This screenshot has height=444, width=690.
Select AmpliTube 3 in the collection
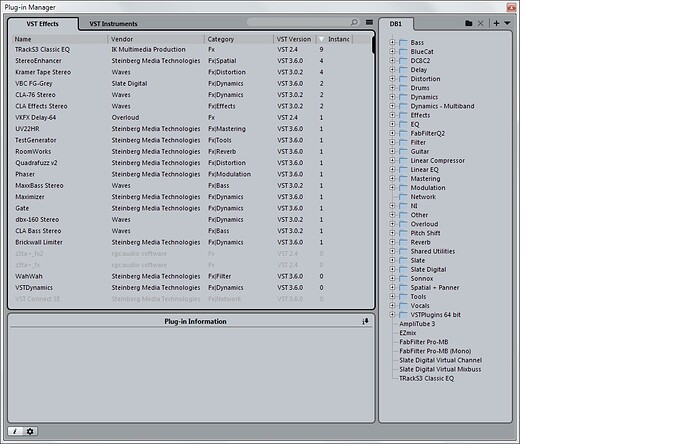pos(417,324)
